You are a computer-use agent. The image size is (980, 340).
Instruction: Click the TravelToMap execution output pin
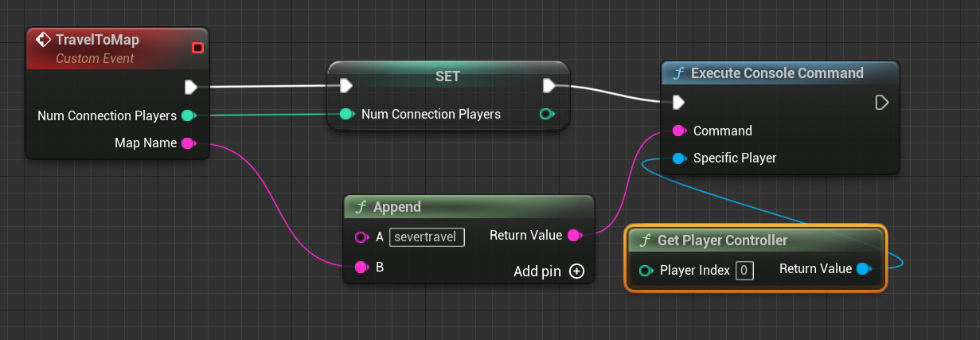tap(191, 87)
